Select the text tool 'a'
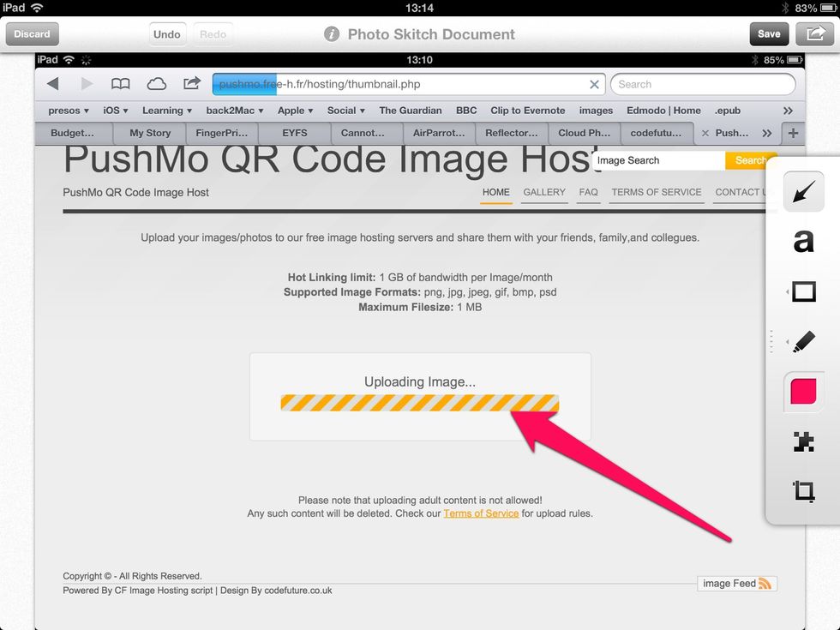Screen dimensions: 840x630 [x=803, y=241]
